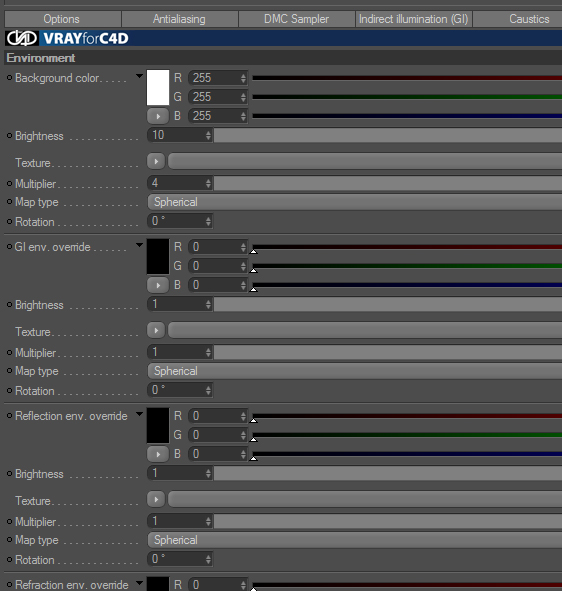The width and height of the screenshot is (562, 591).
Task: Click the Reflection override Multiplier stepper arrows
Action: [x=208, y=521]
